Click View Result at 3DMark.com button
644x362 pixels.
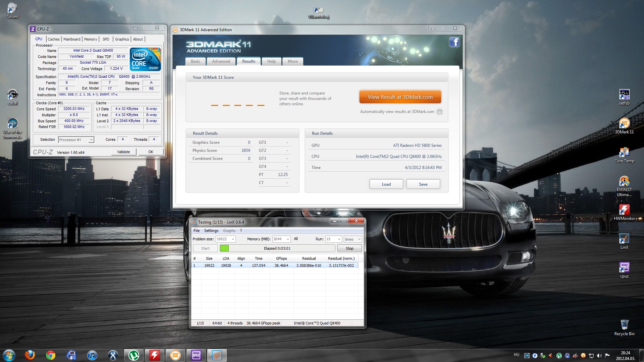point(400,97)
